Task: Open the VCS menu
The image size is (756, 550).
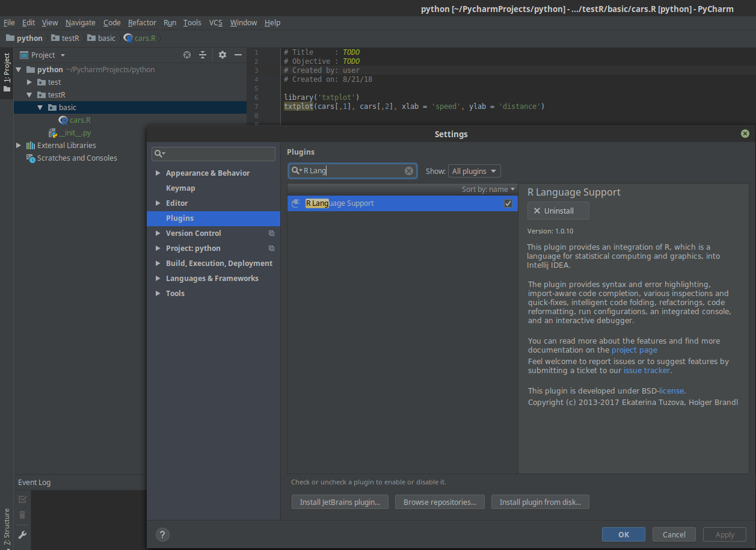Action: click(215, 22)
